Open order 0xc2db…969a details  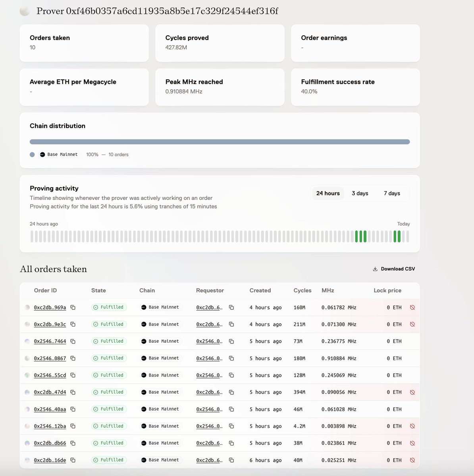pyautogui.click(x=50, y=307)
